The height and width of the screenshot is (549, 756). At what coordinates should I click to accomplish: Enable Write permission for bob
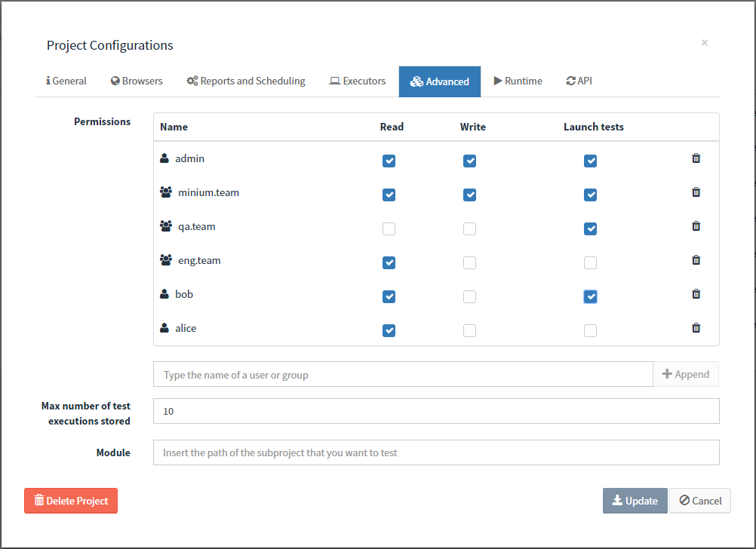click(469, 296)
